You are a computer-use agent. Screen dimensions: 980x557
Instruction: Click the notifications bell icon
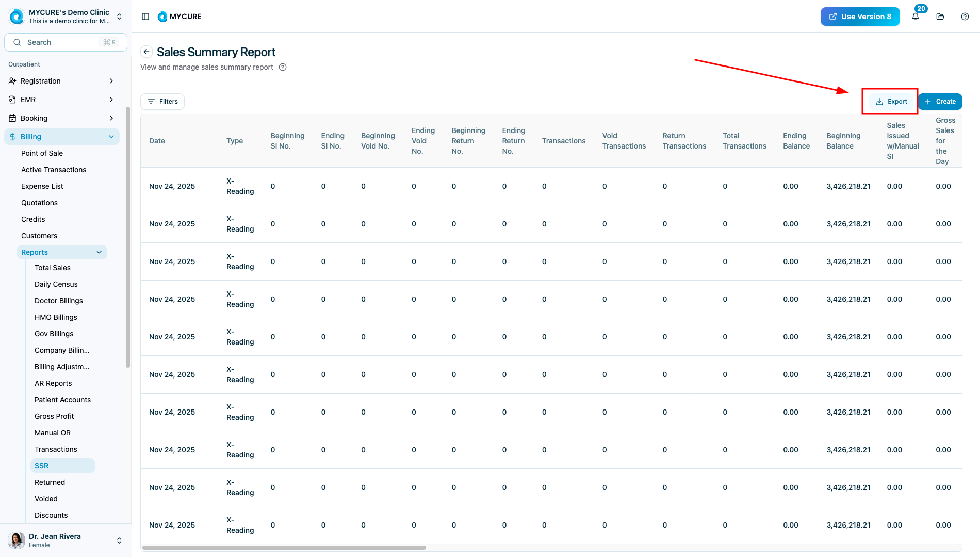[x=916, y=17]
